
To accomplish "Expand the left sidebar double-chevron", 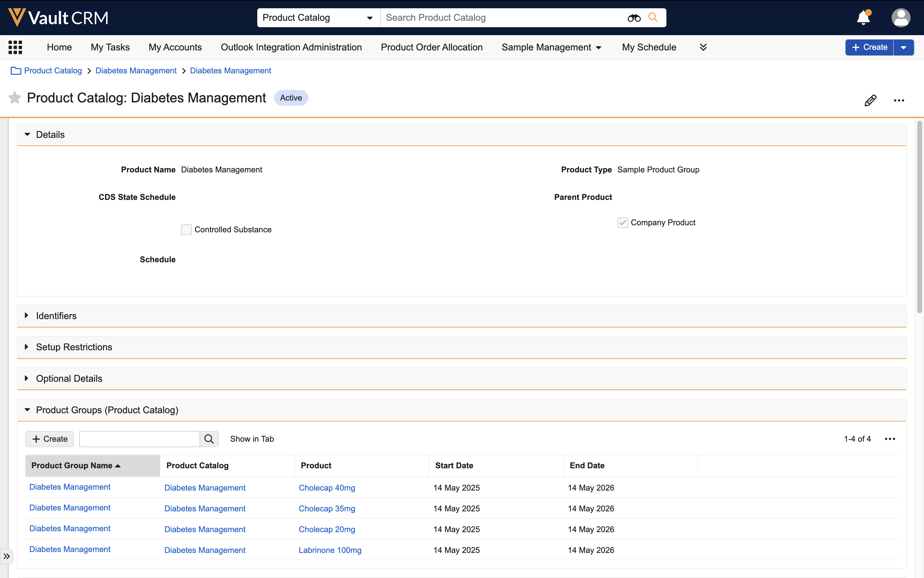I will tap(6, 556).
